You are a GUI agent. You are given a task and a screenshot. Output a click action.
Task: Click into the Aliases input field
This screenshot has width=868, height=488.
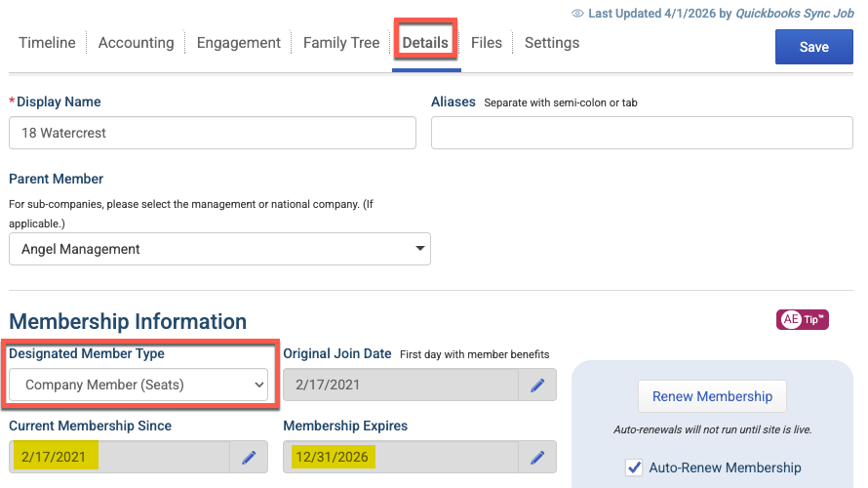pos(642,133)
